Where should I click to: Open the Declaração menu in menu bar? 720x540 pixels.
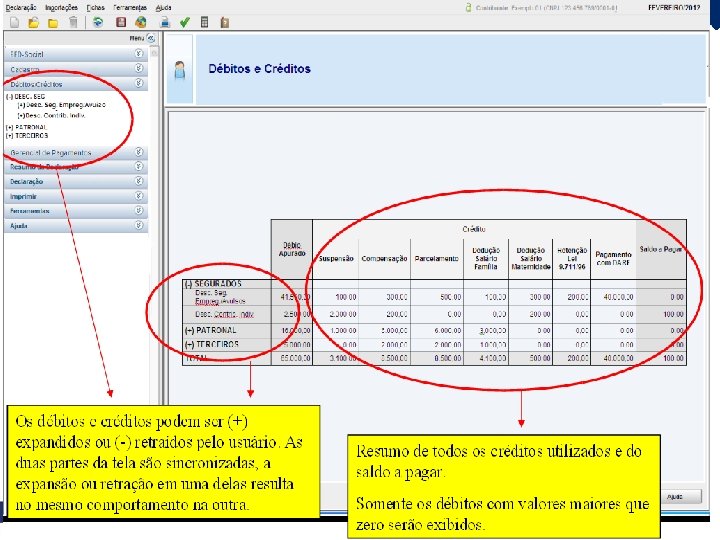(x=21, y=7)
